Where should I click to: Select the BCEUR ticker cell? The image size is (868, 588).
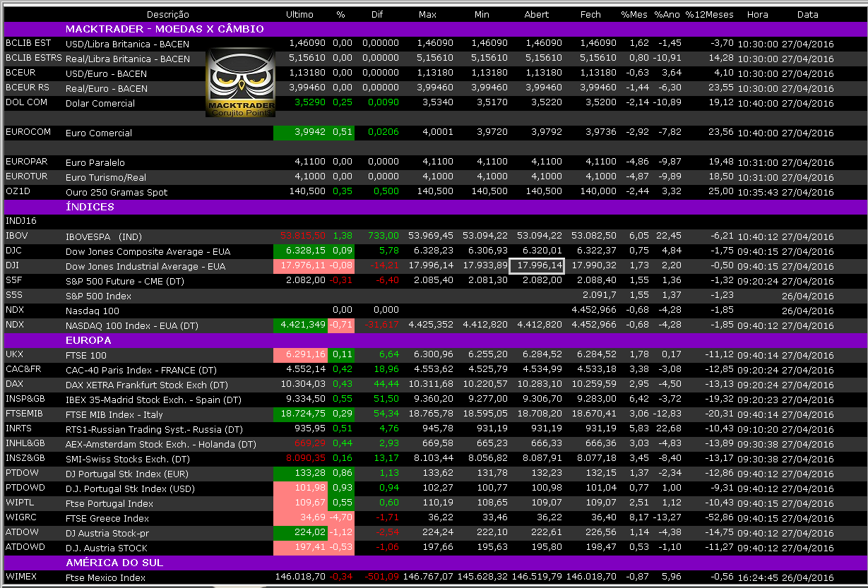[20, 73]
